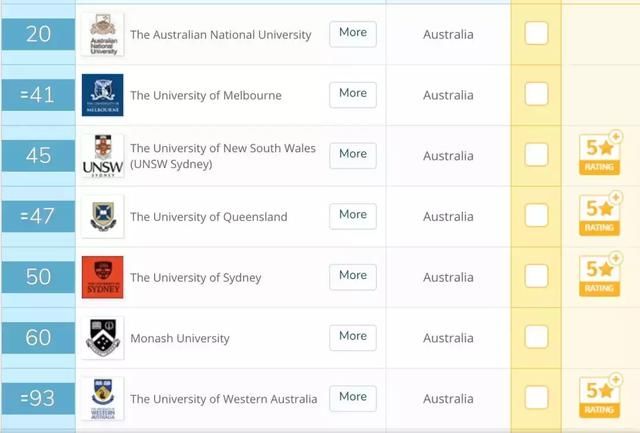Open the Monash University name link
640x433 pixels.
(180, 338)
